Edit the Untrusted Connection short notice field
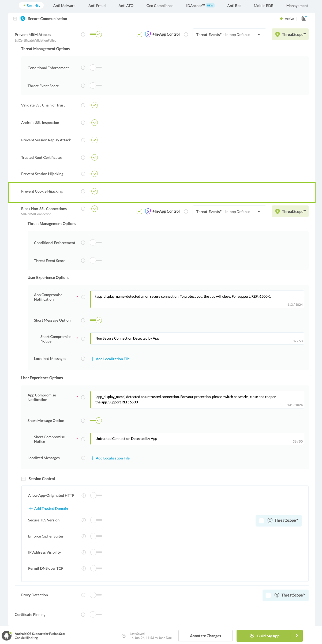Image resolution: width=322 pixels, height=644 pixels. pos(197,439)
